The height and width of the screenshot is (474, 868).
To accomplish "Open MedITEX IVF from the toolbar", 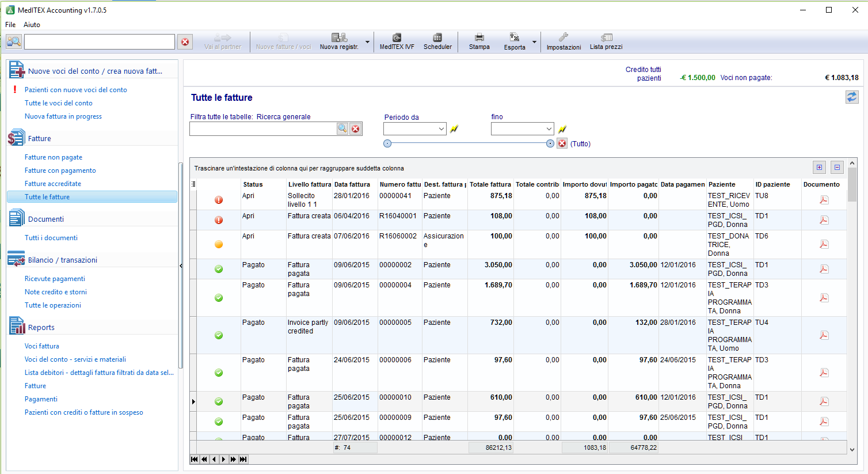I will point(397,41).
